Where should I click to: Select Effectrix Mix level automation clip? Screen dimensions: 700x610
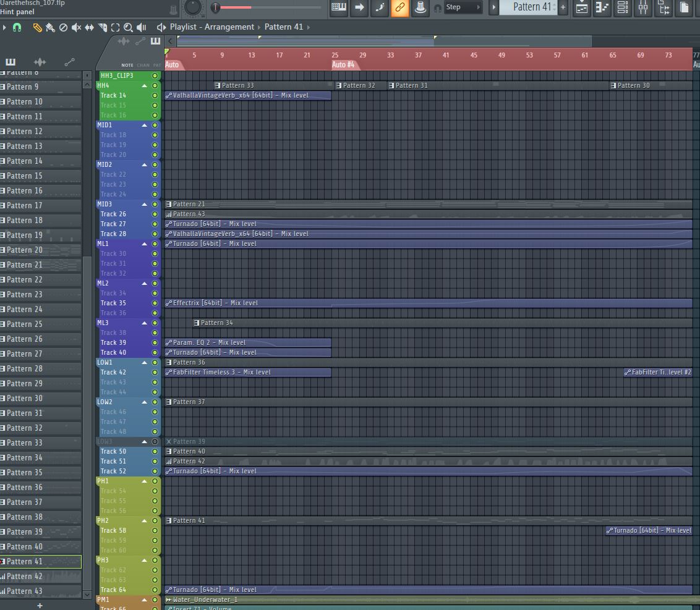point(428,303)
